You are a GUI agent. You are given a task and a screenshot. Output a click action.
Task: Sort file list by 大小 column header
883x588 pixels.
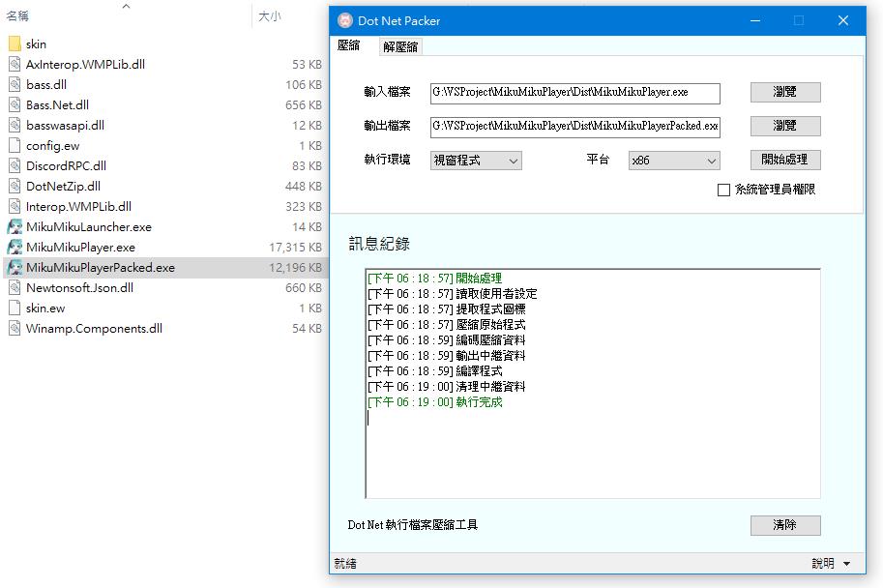pyautogui.click(x=269, y=15)
